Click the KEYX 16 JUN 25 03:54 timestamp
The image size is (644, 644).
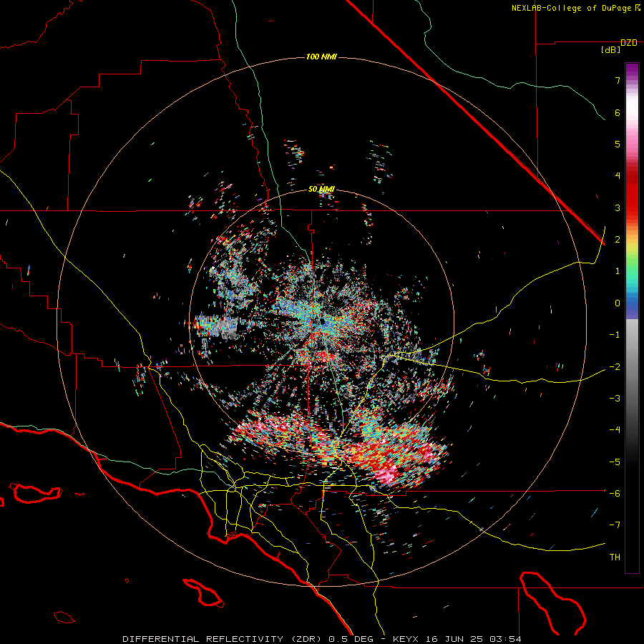457,639
